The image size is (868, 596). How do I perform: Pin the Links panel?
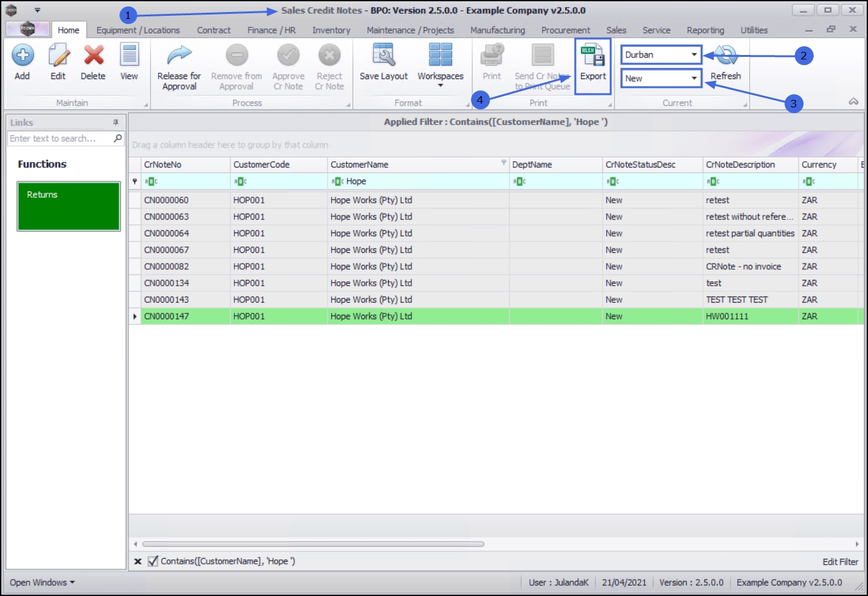116,123
